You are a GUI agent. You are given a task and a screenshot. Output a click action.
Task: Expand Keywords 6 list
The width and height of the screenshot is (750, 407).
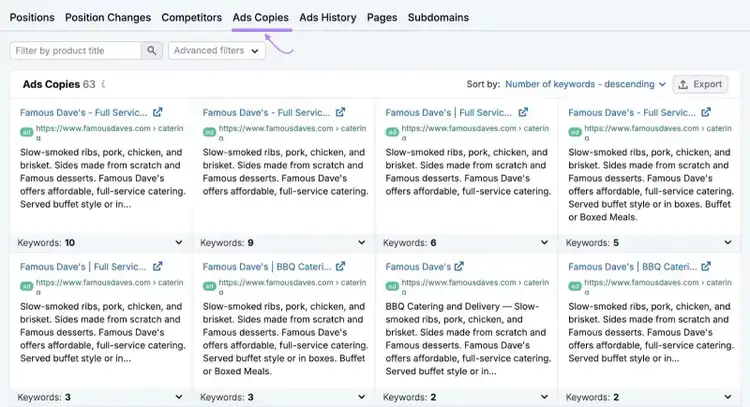tap(544, 242)
